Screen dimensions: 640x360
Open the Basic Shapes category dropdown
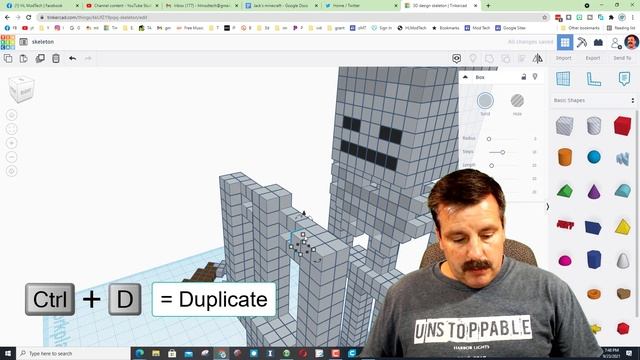pyautogui.click(x=594, y=100)
